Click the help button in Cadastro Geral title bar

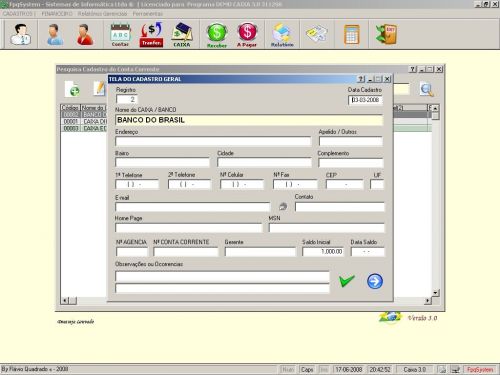(361, 79)
